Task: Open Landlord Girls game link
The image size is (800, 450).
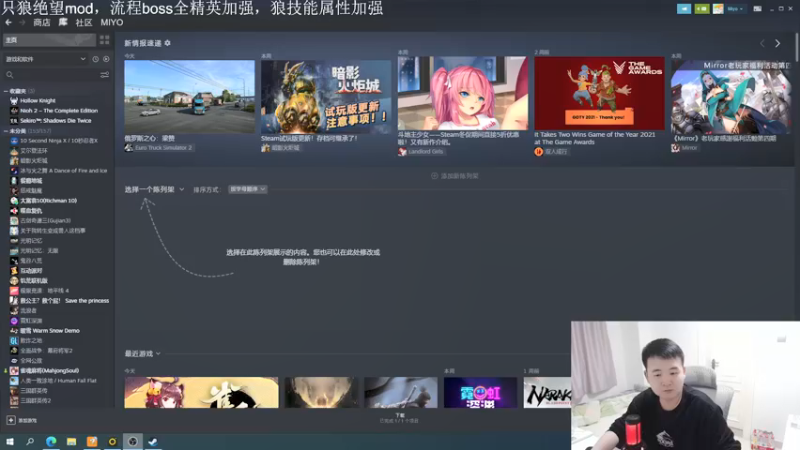Action: click(x=426, y=152)
